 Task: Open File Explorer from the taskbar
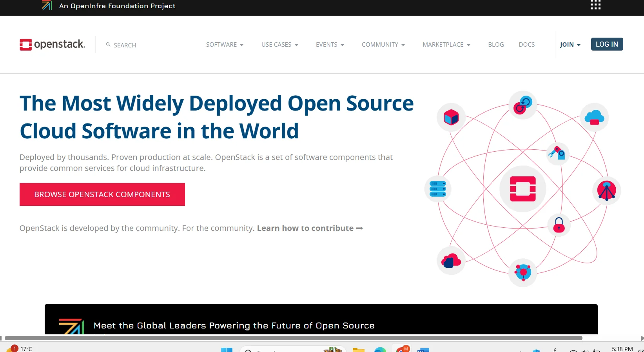click(358, 350)
